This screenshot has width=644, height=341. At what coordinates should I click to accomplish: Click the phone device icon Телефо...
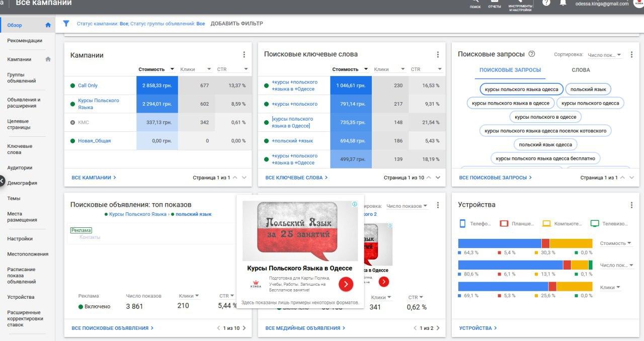463,223
